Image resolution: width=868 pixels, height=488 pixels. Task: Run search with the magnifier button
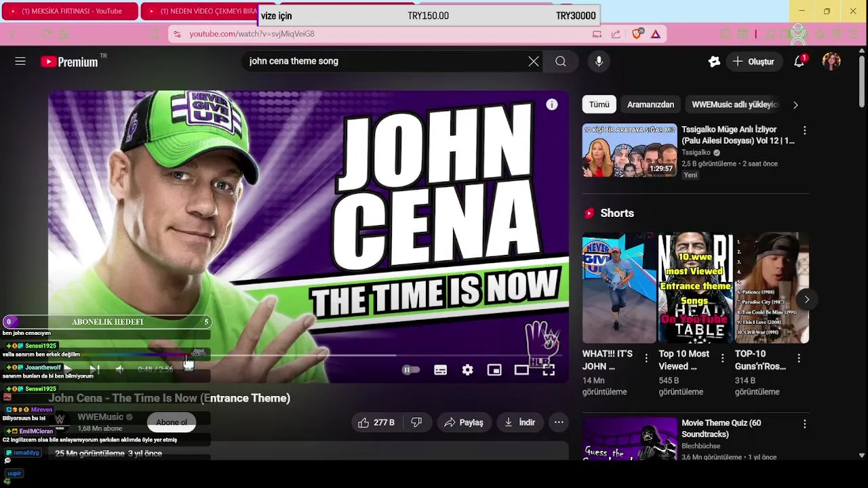561,62
